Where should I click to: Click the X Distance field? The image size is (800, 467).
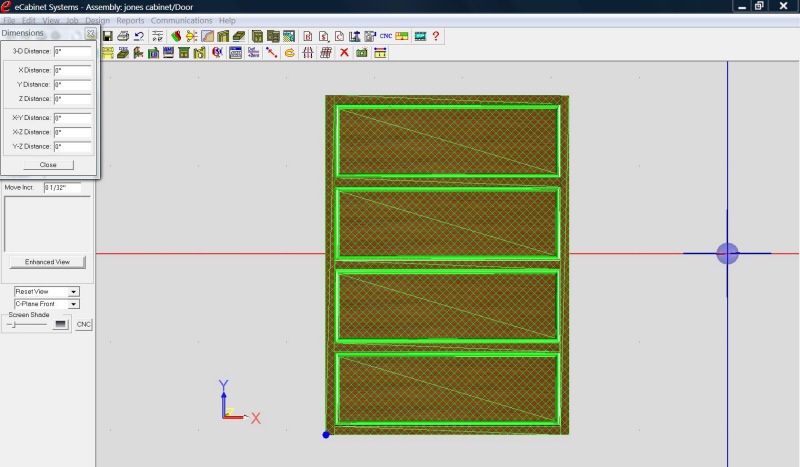click(x=72, y=70)
